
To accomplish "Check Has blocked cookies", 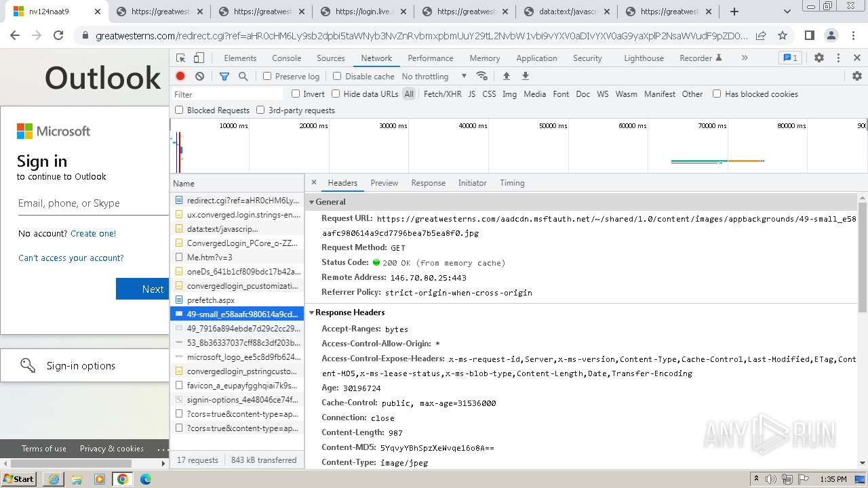I will (717, 94).
